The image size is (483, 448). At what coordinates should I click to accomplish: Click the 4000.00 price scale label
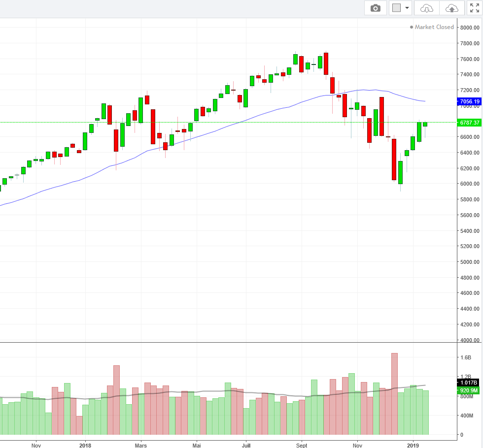469,340
